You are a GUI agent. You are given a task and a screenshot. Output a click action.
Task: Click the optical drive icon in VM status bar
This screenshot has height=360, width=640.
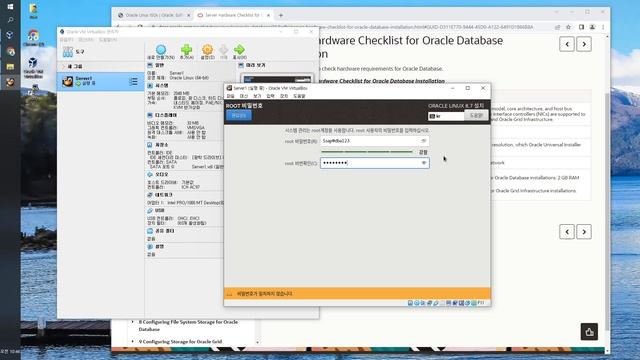417,303
